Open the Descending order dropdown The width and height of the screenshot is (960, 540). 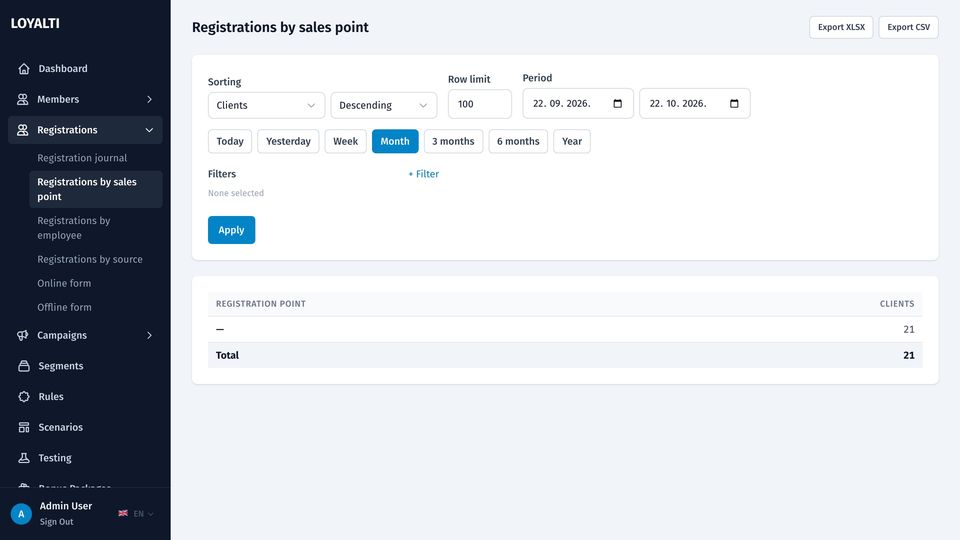(384, 105)
